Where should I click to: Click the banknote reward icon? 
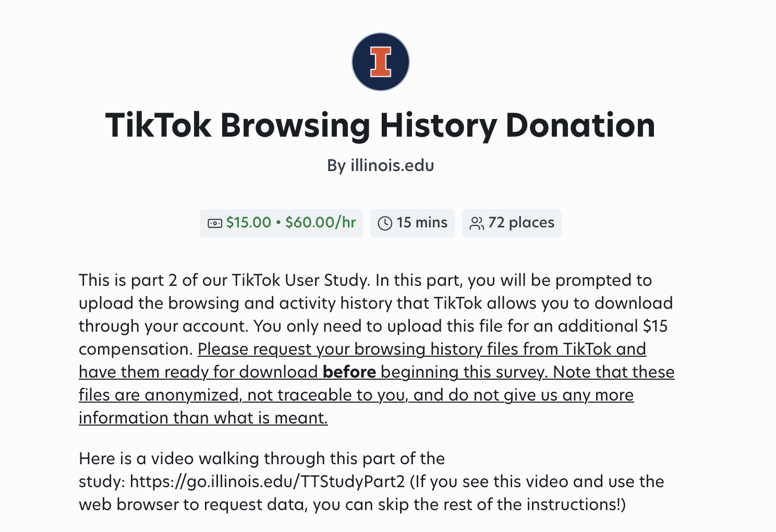click(x=215, y=223)
